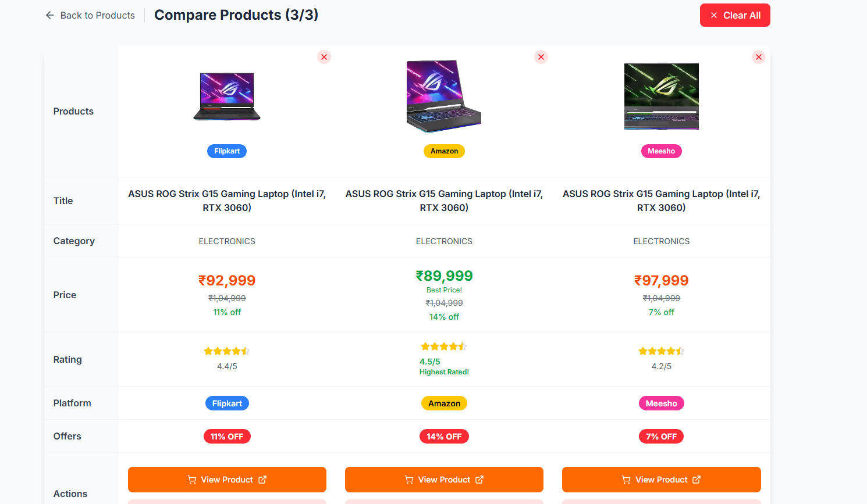This screenshot has height=504, width=867.
Task: Remove the Flipkart product using its X icon
Action: pos(324,57)
